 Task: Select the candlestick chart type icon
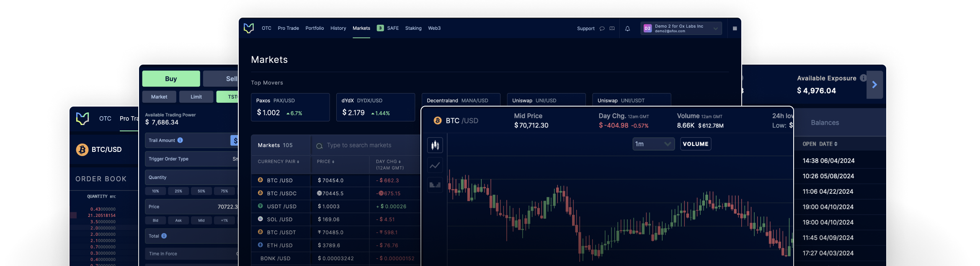[x=435, y=145]
